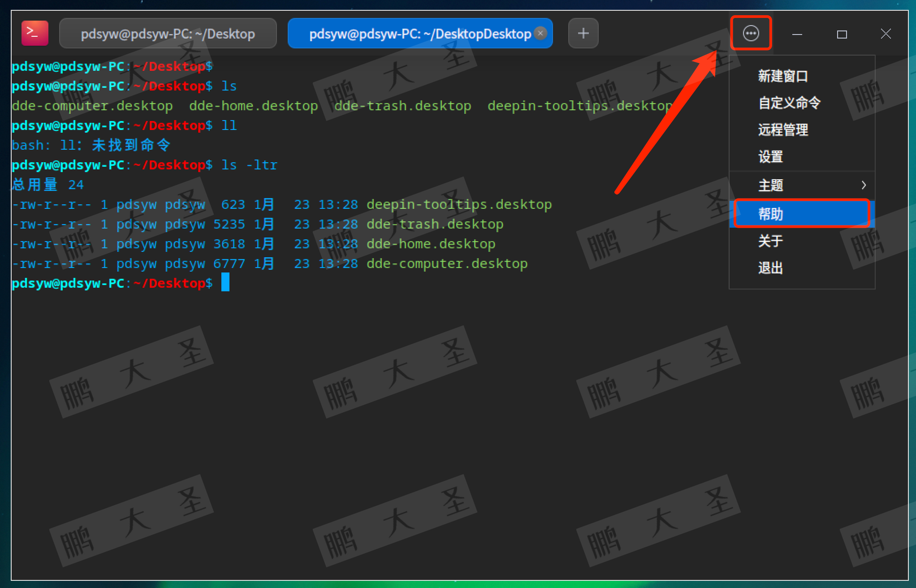Expand the 主题 submenu arrow
The height and width of the screenshot is (588, 916).
click(864, 185)
